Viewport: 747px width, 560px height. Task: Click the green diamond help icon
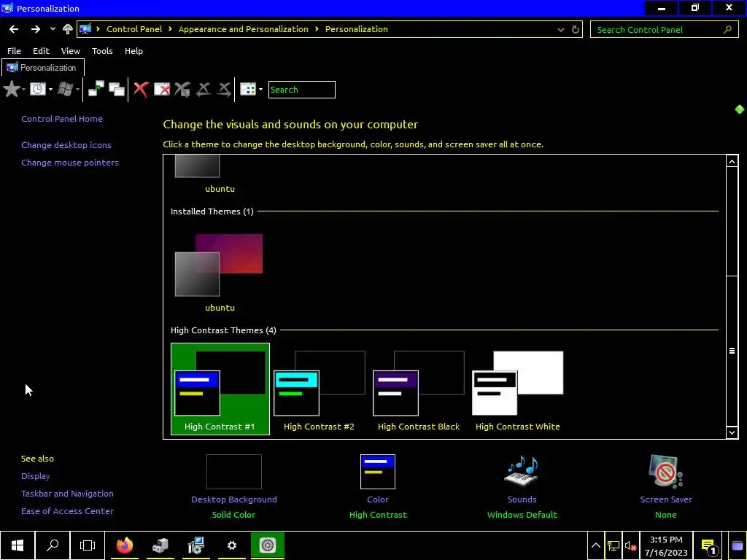point(740,109)
